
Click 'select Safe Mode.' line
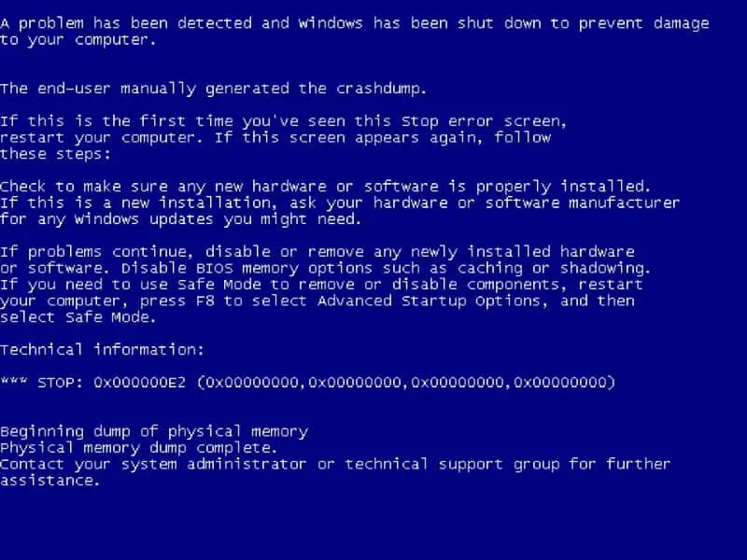tap(78, 317)
